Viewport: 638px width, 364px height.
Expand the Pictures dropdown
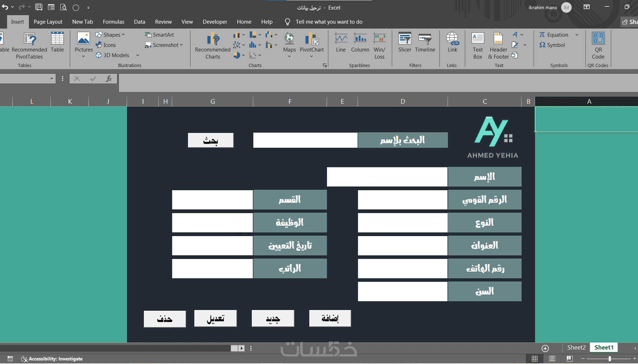point(83,57)
